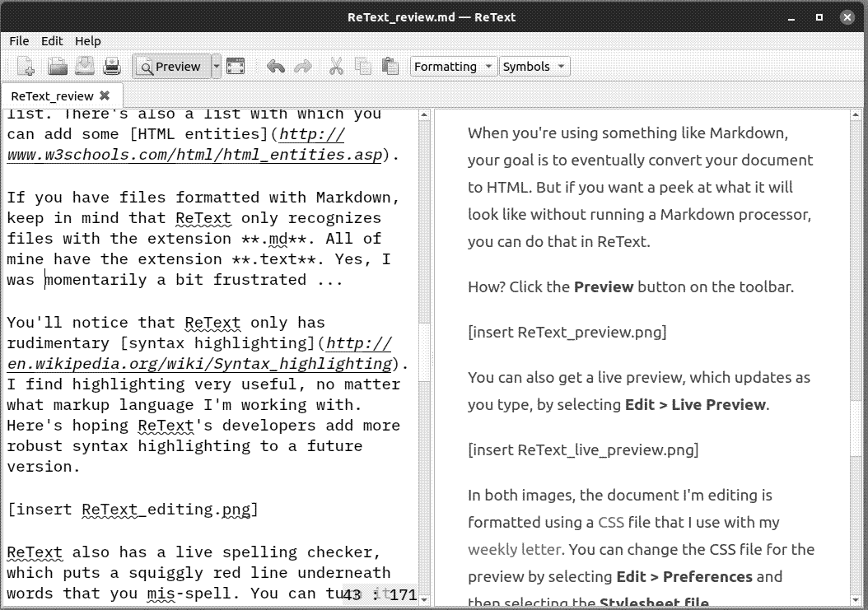The width and height of the screenshot is (868, 610).
Task: Click preview pane scrollbar up arrow
Action: (856, 115)
